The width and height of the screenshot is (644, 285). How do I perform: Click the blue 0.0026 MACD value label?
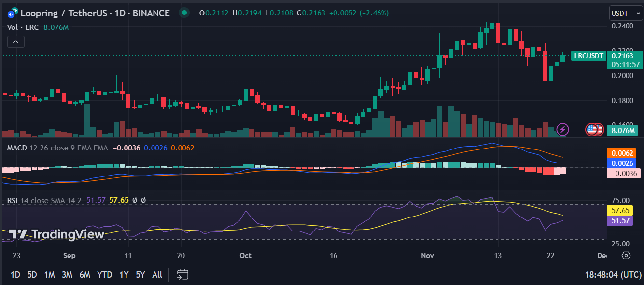(x=623, y=163)
